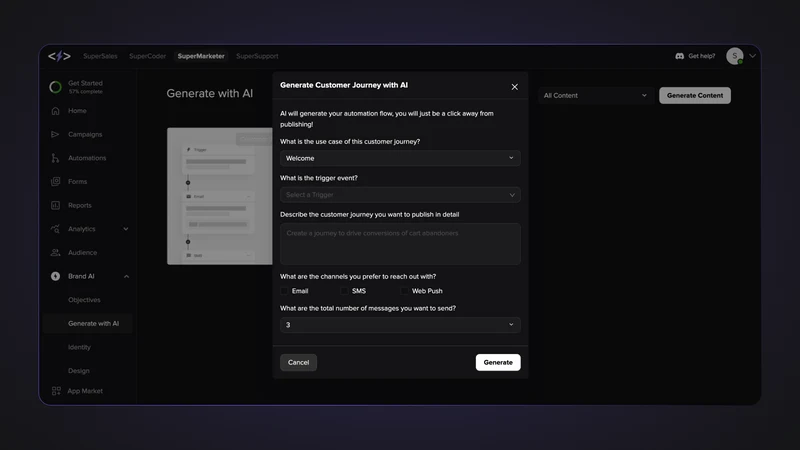Open Automations in the sidebar
Viewport: 800px width, 450px height.
coord(87,158)
